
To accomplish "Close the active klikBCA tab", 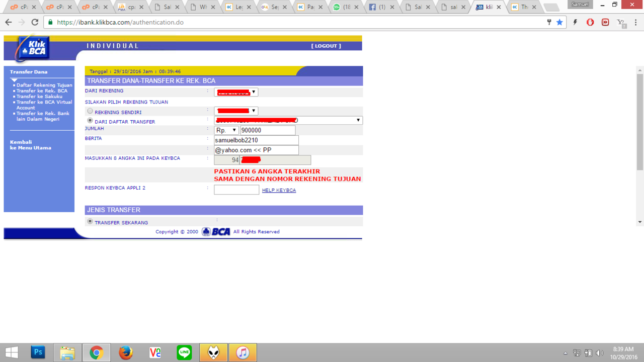I will 499,7.
